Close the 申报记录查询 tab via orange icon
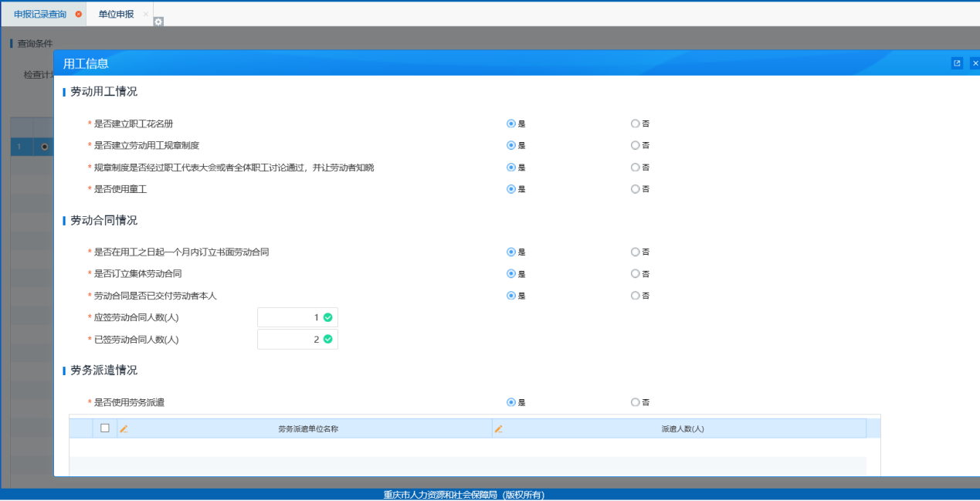980x501 pixels. tap(78, 14)
